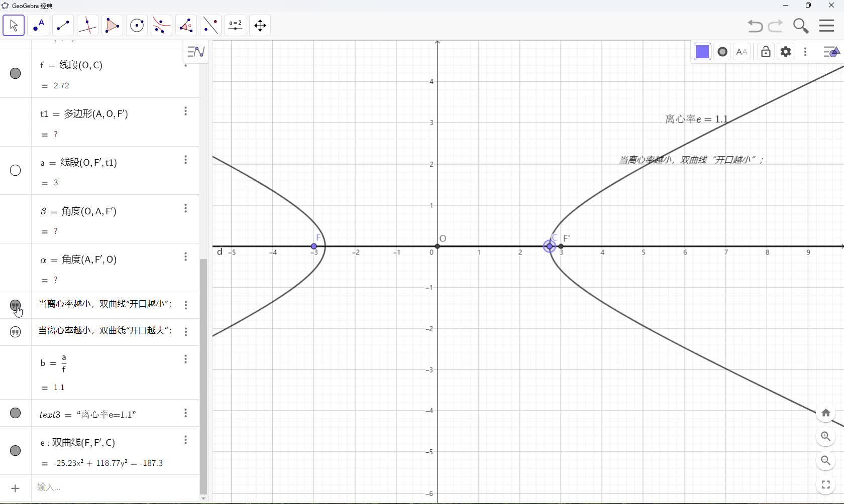Toggle visibility of the '开口越小' text

click(16, 305)
